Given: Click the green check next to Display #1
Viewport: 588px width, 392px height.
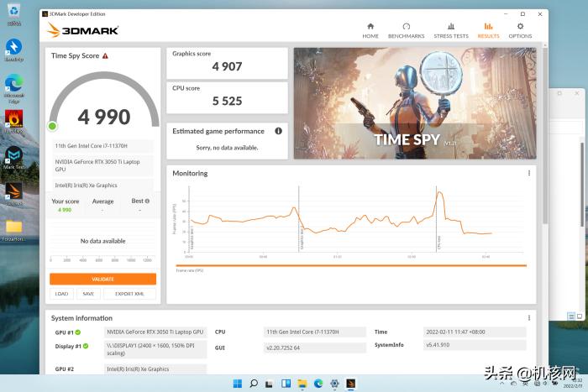Looking at the screenshot, I should tap(86, 346).
